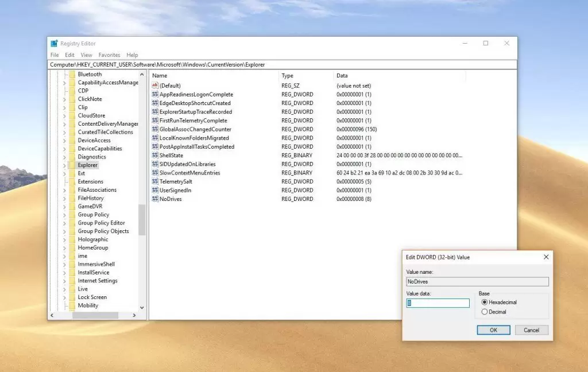The width and height of the screenshot is (588, 372).
Task: Click the (Default) string value icon
Action: [x=155, y=86]
